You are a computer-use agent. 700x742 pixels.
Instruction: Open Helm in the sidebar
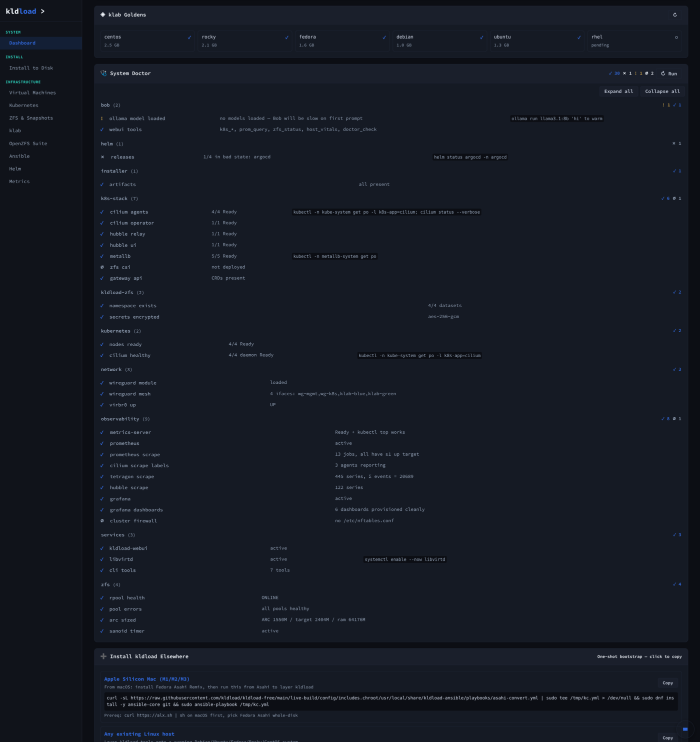[x=41, y=169]
